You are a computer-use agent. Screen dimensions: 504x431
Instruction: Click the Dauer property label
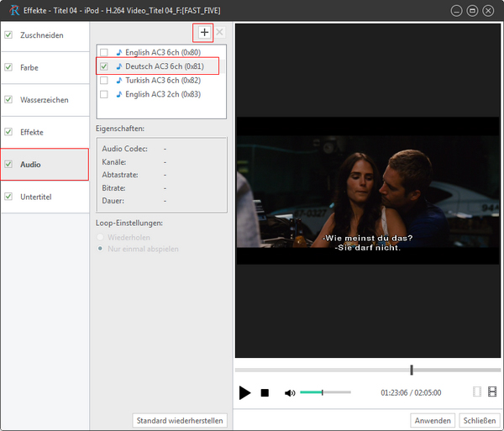coord(113,201)
